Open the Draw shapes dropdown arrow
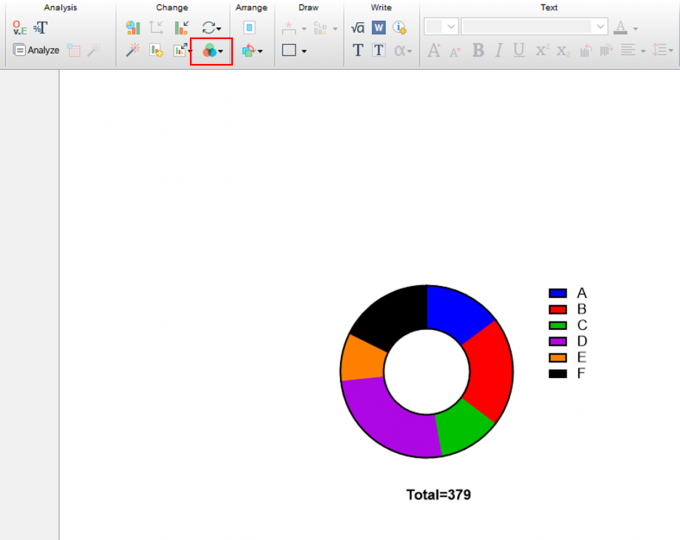Screen dimensions: 680x540 tap(304, 51)
